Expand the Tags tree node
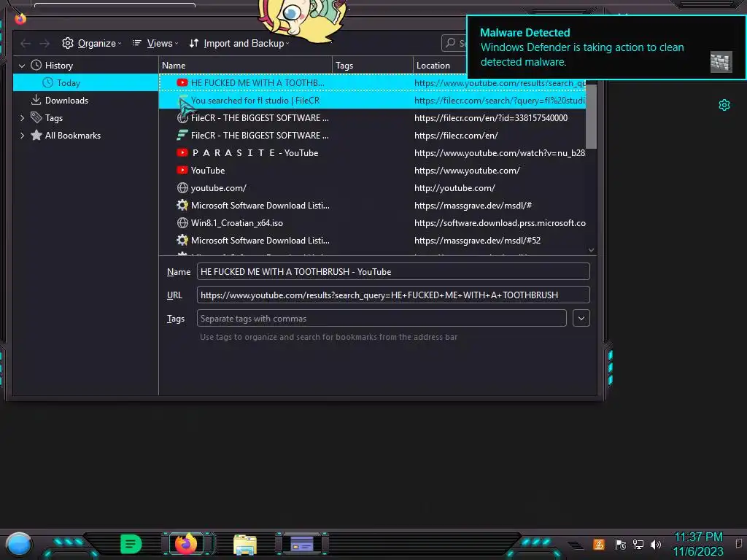Image resolution: width=747 pixels, height=560 pixels. (22, 118)
